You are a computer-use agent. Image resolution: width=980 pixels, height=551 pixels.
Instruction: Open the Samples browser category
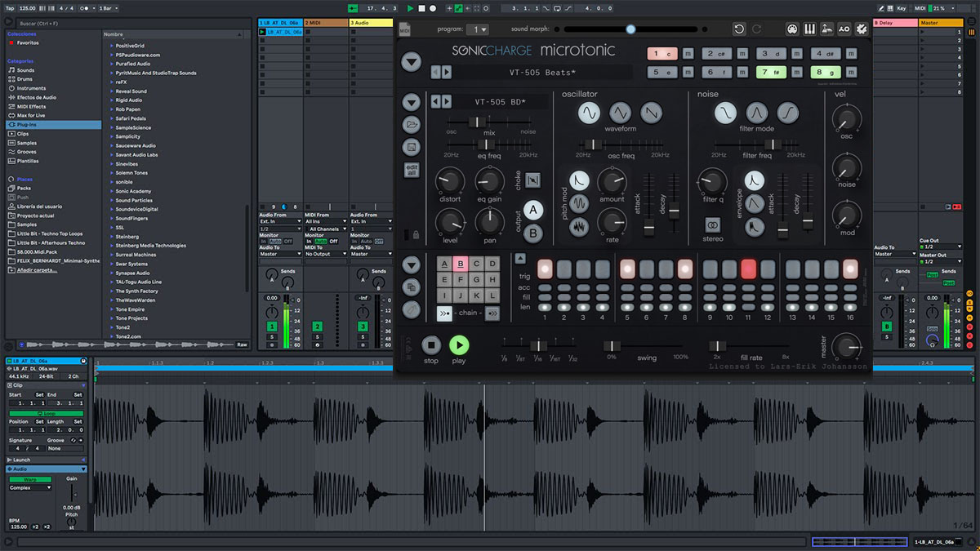28,143
